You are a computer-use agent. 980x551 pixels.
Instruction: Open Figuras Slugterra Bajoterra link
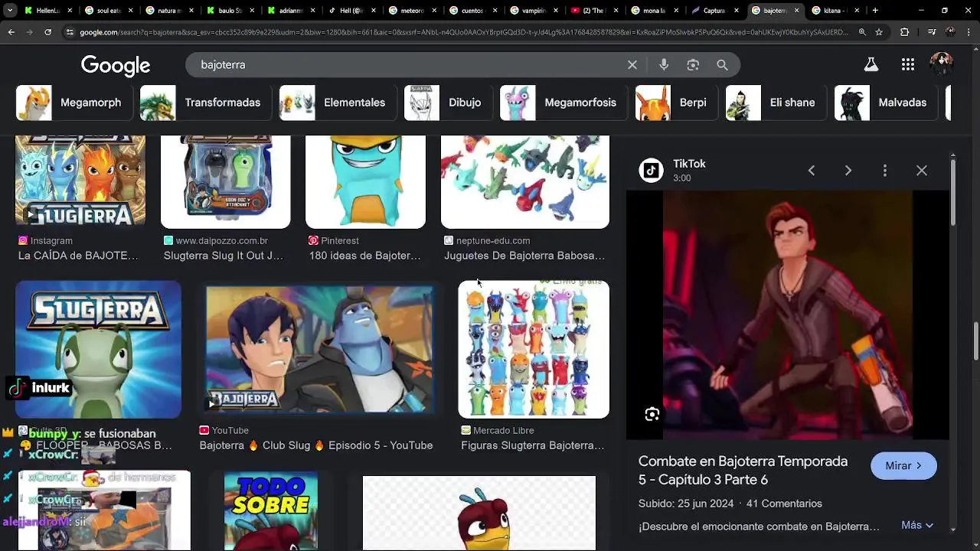pyautogui.click(x=533, y=445)
